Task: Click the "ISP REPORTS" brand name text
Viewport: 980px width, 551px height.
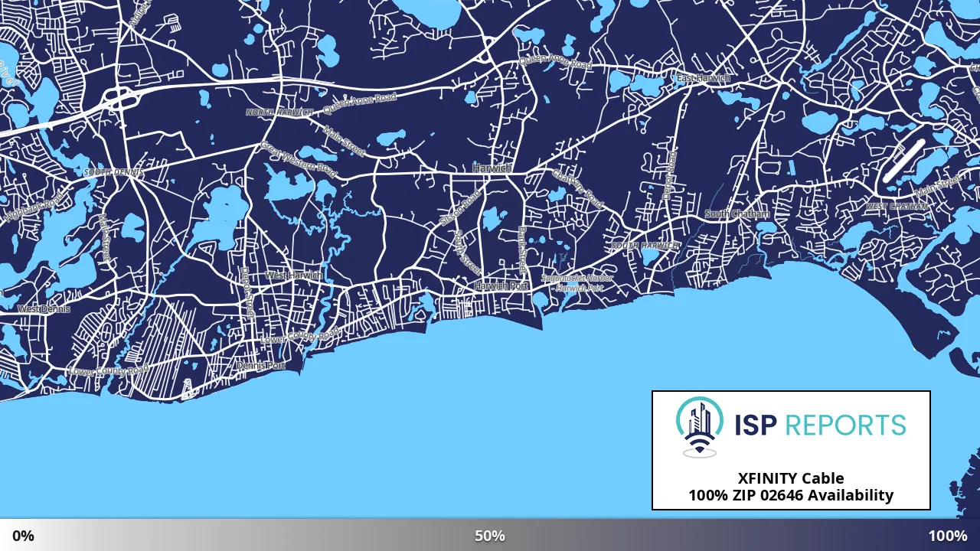Action: tap(820, 425)
